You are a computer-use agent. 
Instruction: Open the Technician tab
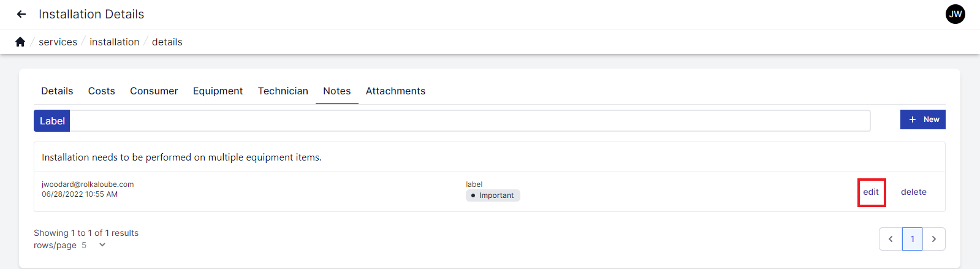(x=283, y=91)
